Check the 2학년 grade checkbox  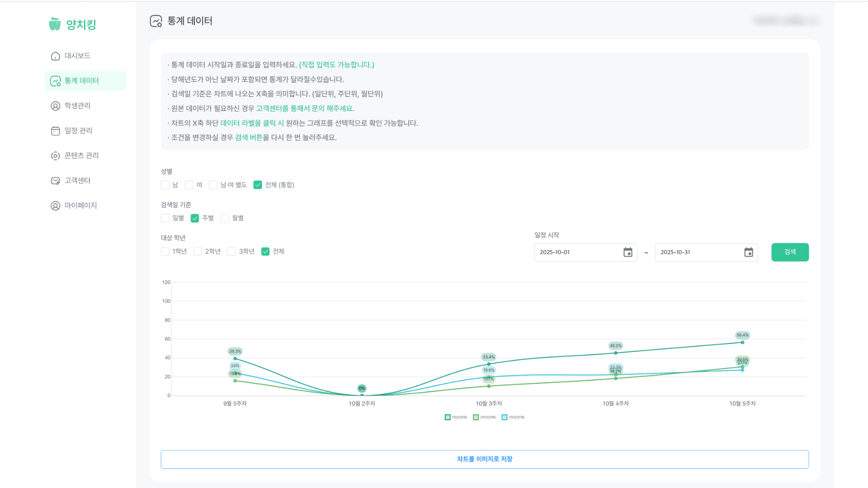click(x=198, y=251)
